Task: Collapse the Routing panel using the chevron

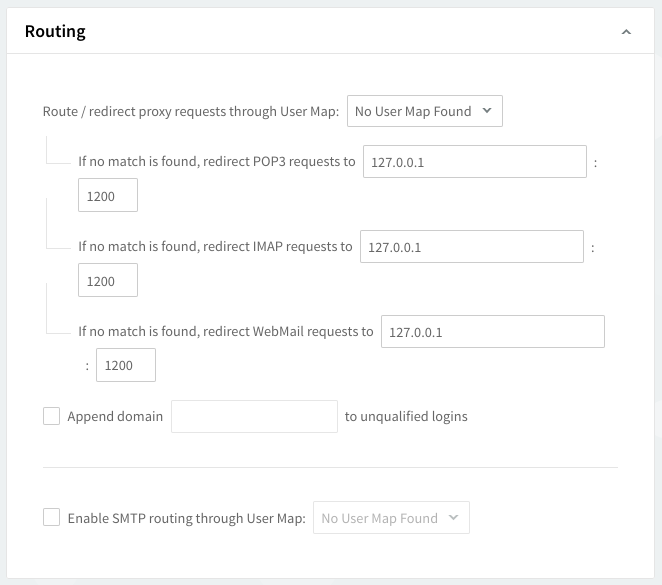Action: 626,32
